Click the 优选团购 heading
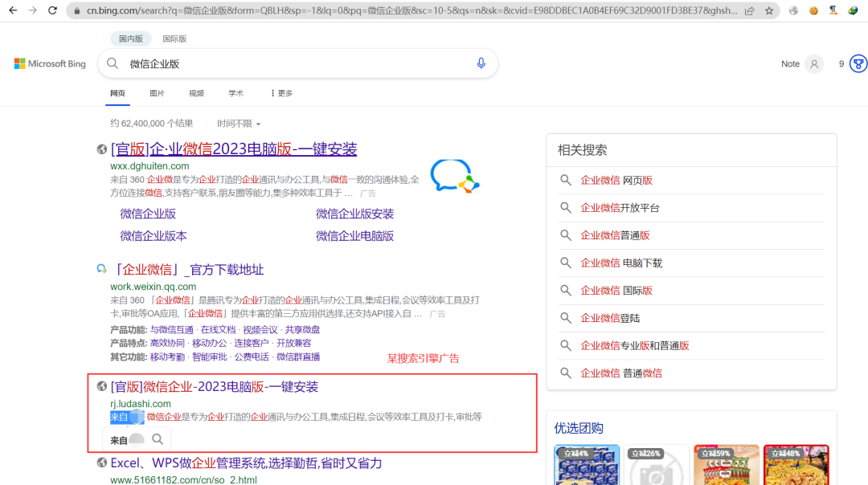This screenshot has width=868, height=485. pos(579,428)
